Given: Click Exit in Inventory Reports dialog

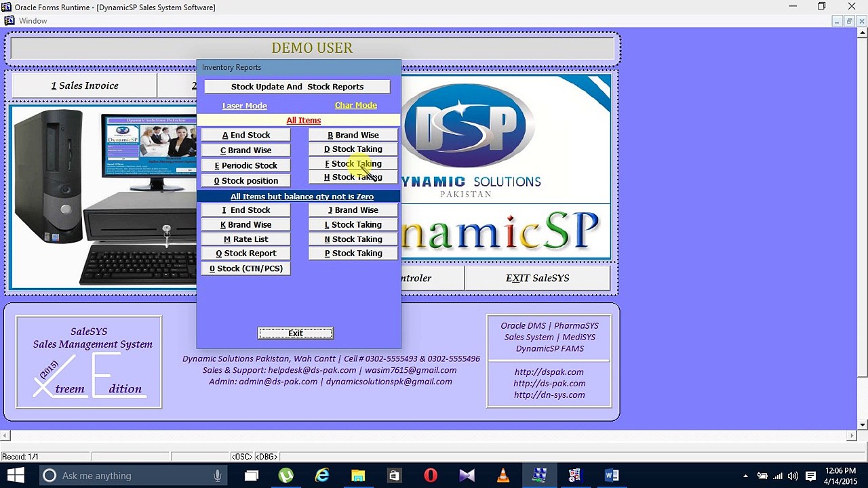Looking at the screenshot, I should coord(296,333).
